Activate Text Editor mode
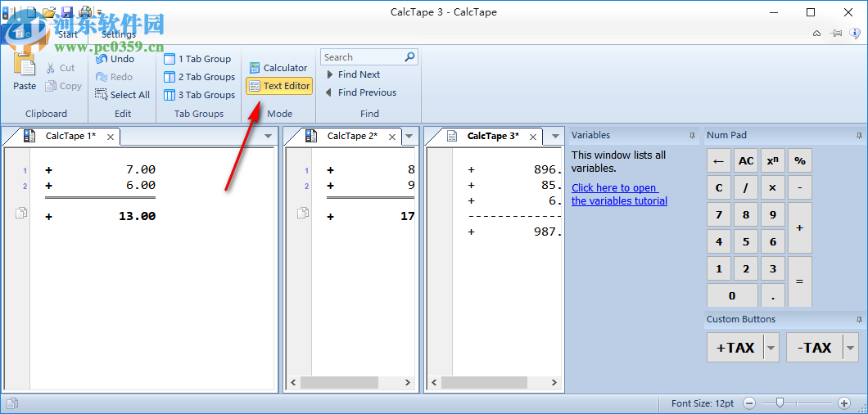The image size is (868, 414). click(x=279, y=86)
